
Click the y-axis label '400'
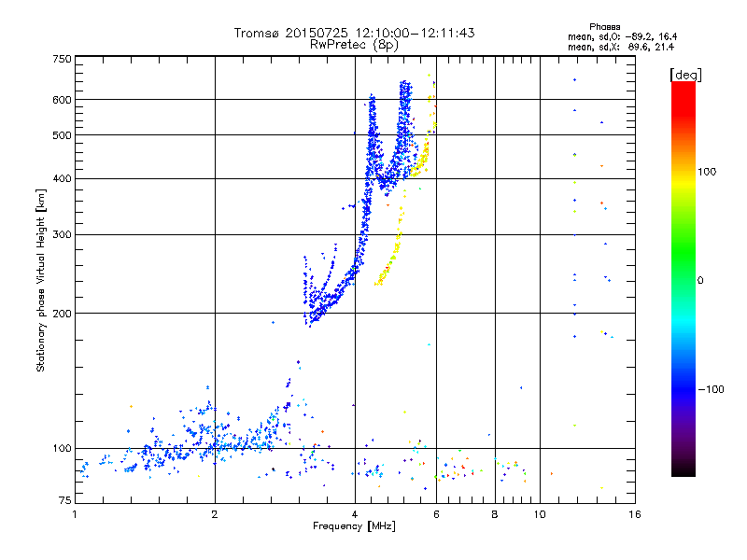coord(63,179)
